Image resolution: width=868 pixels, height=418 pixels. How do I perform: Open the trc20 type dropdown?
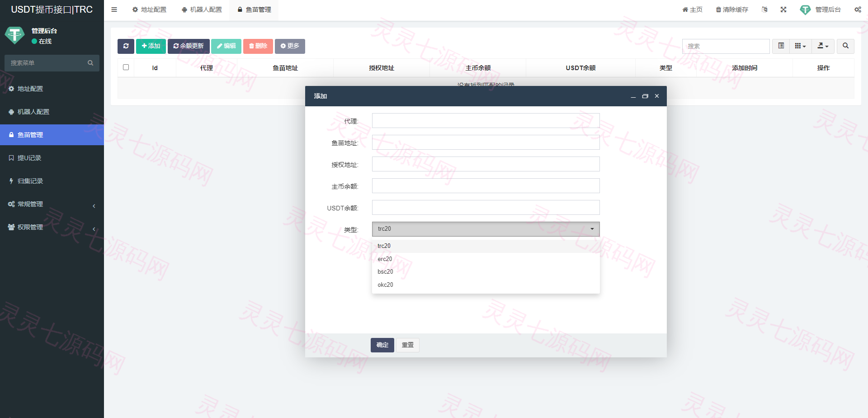pyautogui.click(x=486, y=229)
